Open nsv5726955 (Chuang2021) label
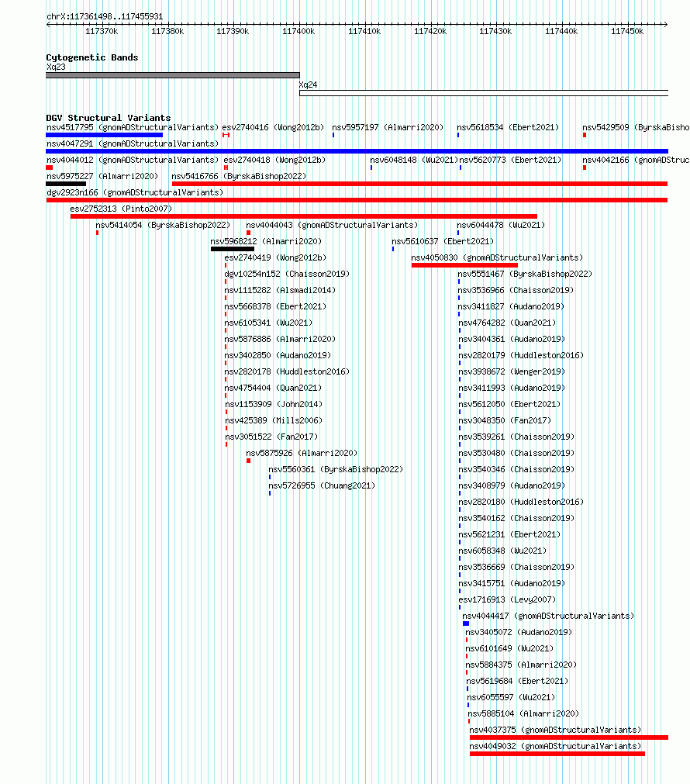 [322, 485]
